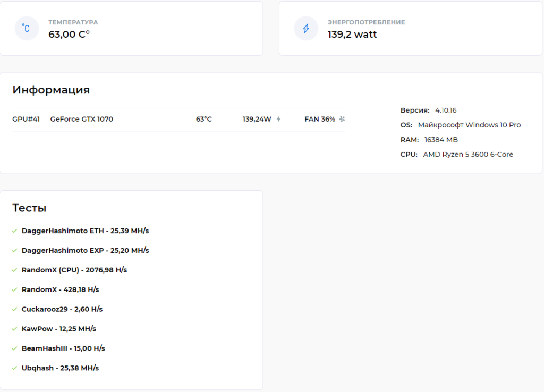Screen dimensions: 544x392
Task: Select the AMD Ryzen 5 3600 CPU text
Action: pyautogui.click(x=467, y=155)
